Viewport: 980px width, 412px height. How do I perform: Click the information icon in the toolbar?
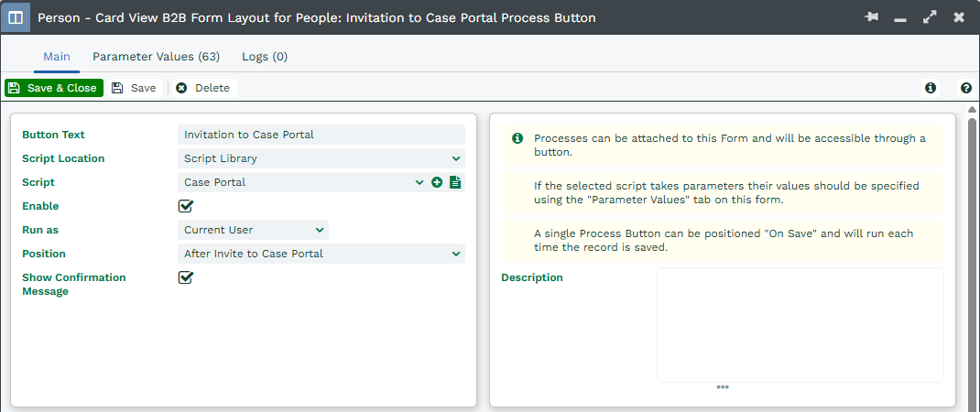point(931,88)
